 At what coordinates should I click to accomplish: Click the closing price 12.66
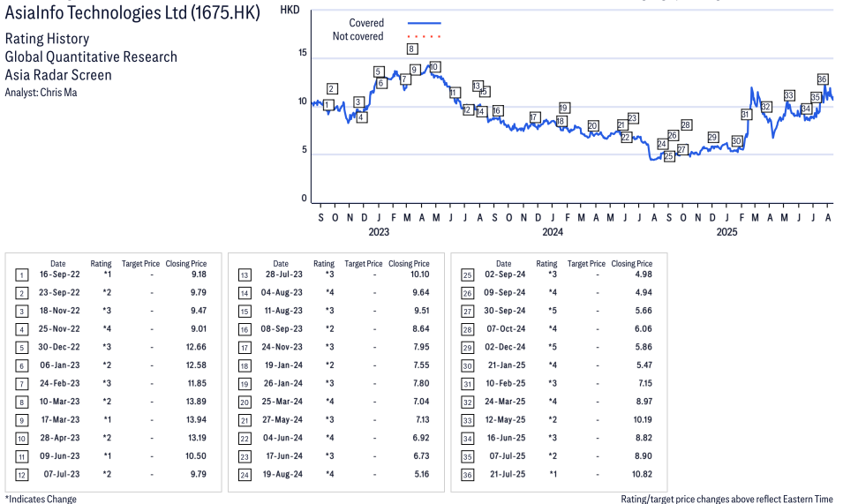pos(196,347)
